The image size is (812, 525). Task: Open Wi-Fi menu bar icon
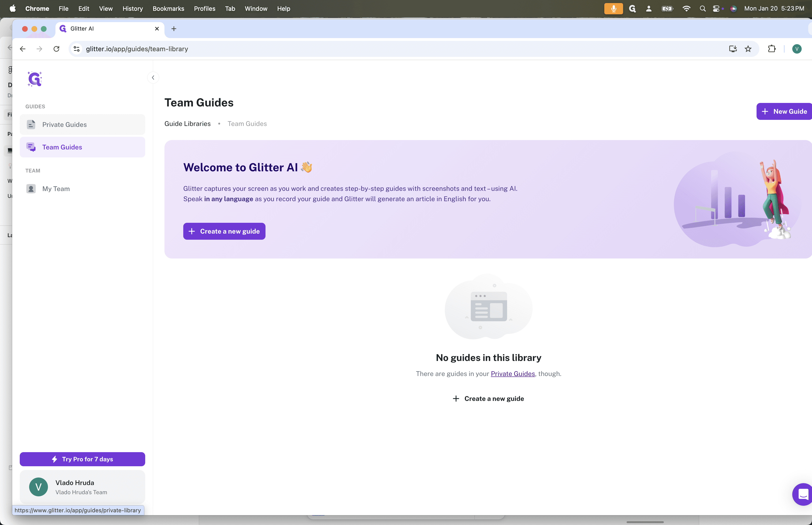[686, 8]
